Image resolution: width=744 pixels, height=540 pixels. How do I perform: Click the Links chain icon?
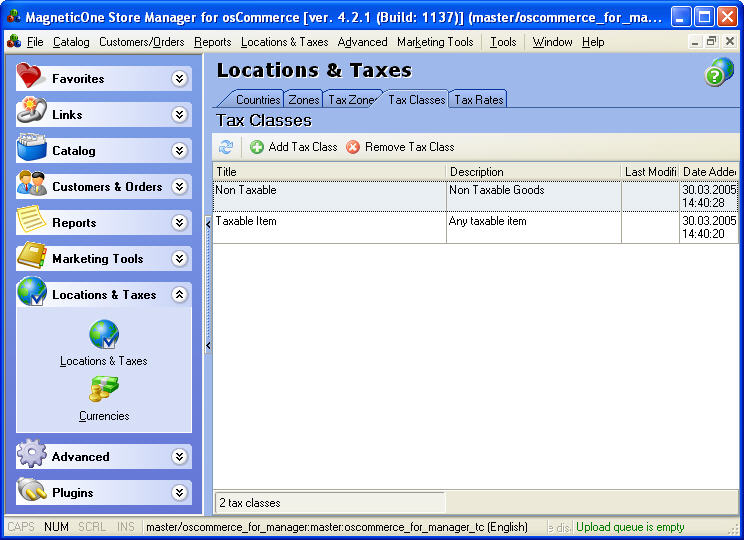[31, 111]
